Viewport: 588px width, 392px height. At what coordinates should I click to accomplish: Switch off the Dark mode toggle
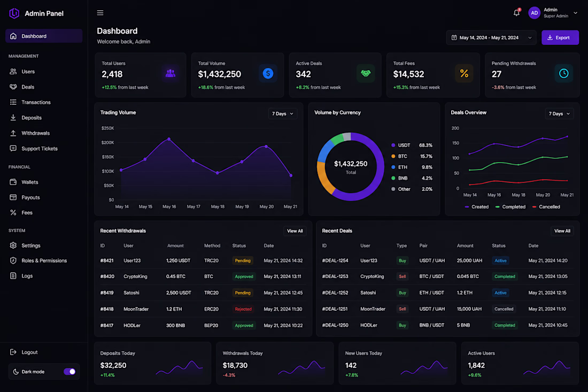coord(69,372)
